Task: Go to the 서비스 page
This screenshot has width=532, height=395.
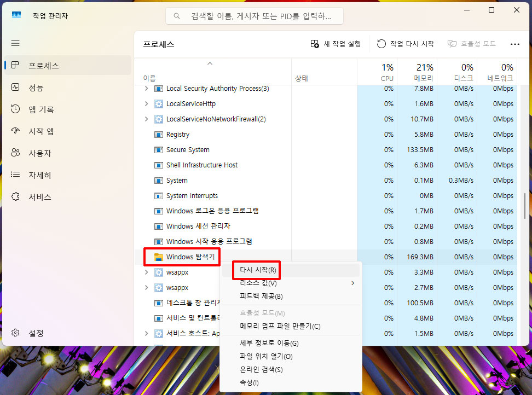Action: (x=68, y=196)
